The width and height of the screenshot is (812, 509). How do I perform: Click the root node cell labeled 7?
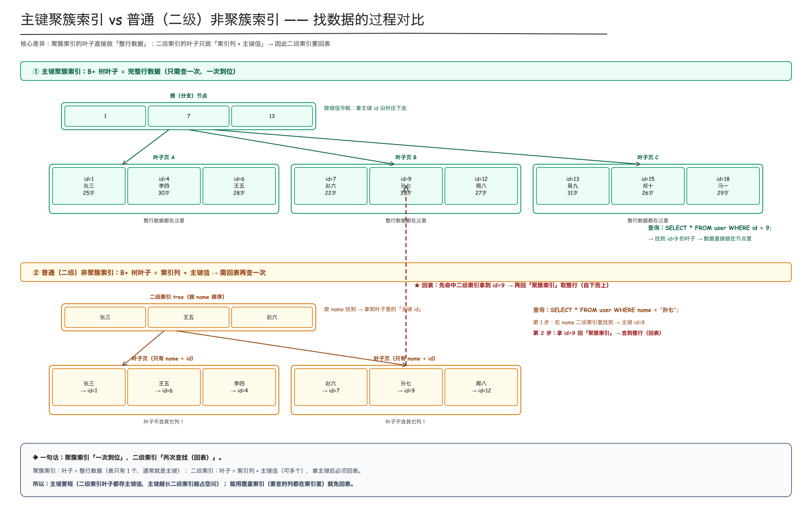(189, 116)
